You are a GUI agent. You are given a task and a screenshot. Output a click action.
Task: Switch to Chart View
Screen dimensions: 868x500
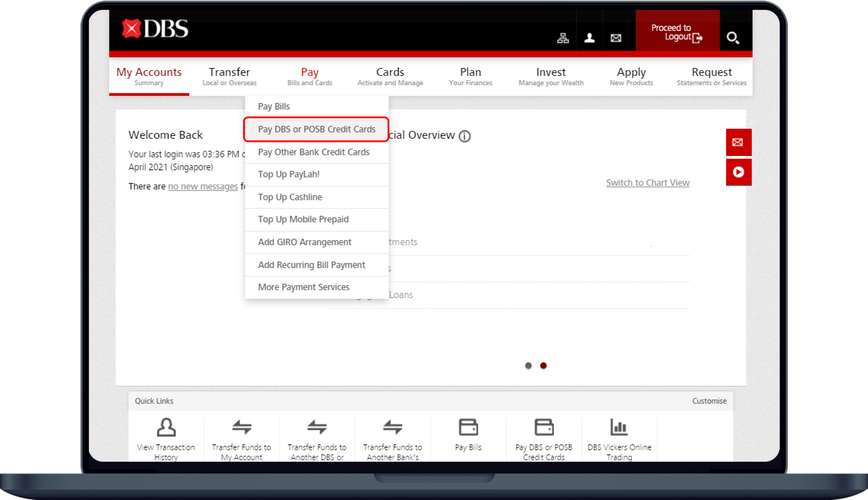click(x=647, y=182)
